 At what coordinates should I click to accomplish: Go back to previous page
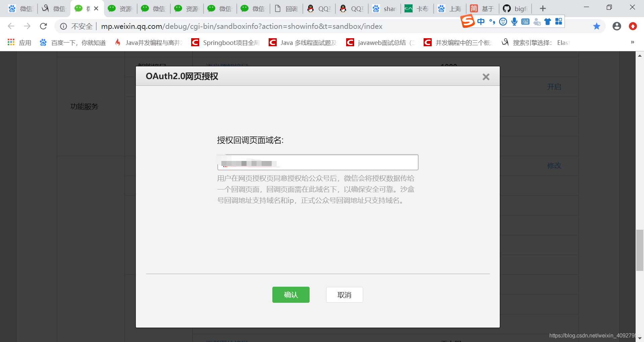11,26
